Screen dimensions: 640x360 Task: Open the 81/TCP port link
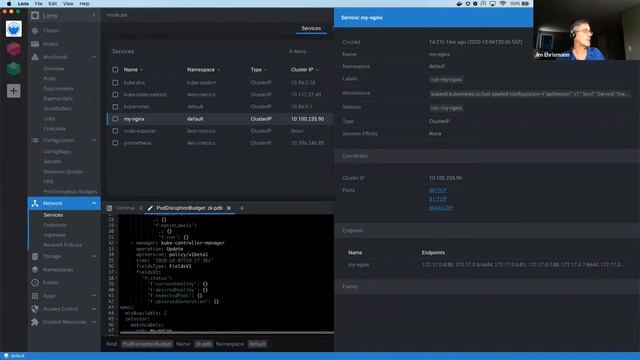tap(438, 199)
